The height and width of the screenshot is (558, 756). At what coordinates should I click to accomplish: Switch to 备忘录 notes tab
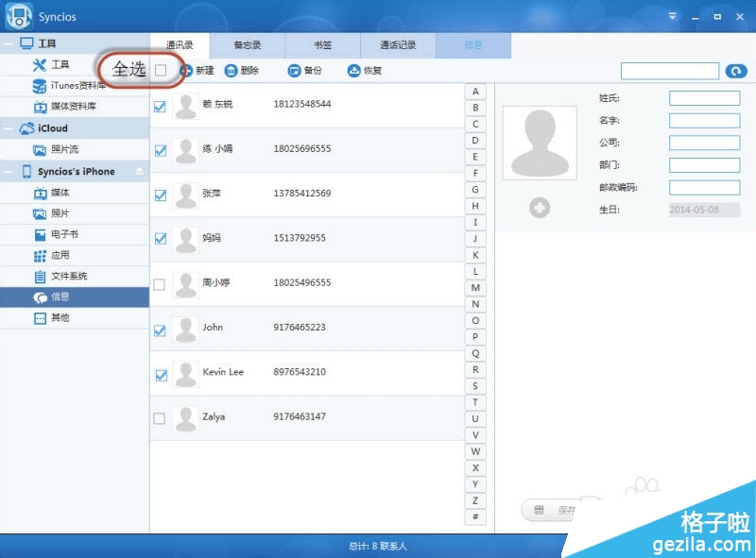coord(247,45)
